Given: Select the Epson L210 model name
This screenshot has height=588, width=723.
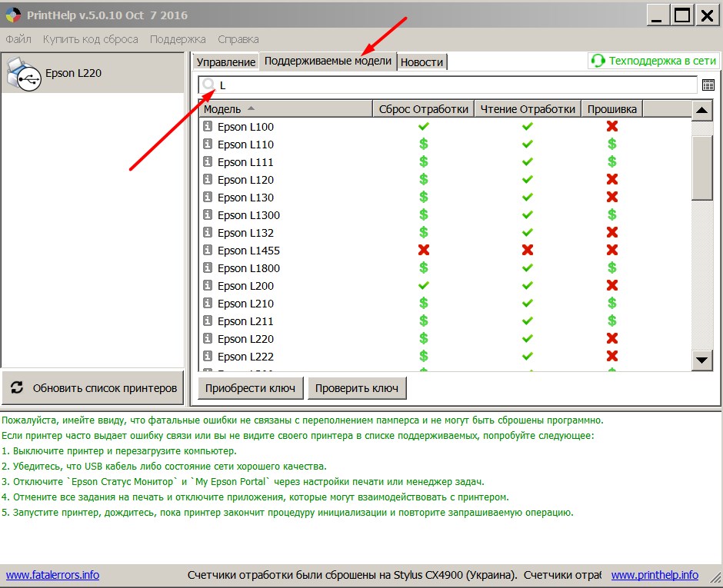Looking at the screenshot, I should point(245,304).
